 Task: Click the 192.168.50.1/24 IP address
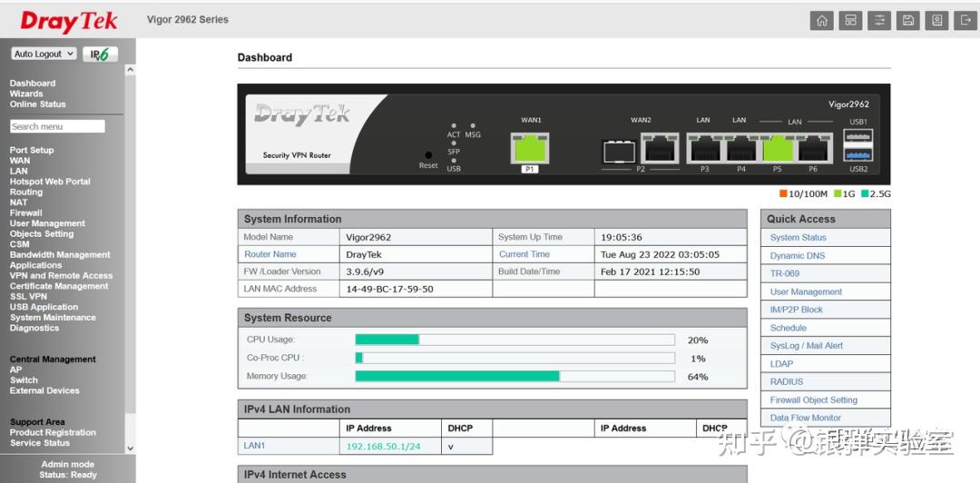(x=383, y=447)
